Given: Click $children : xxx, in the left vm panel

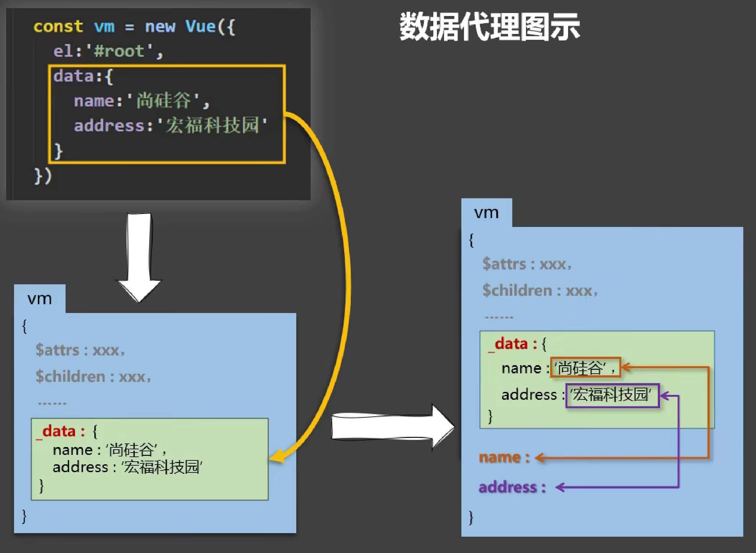Looking at the screenshot, I should coord(93,377).
